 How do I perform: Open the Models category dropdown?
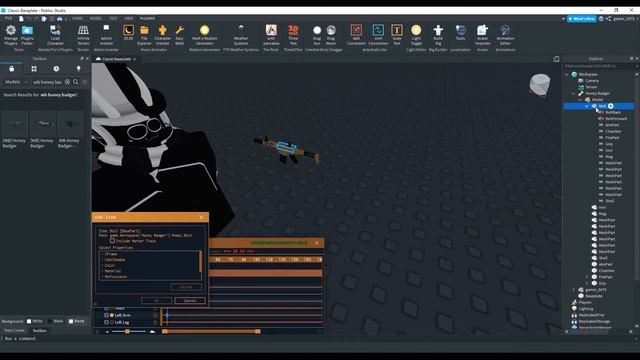point(16,82)
